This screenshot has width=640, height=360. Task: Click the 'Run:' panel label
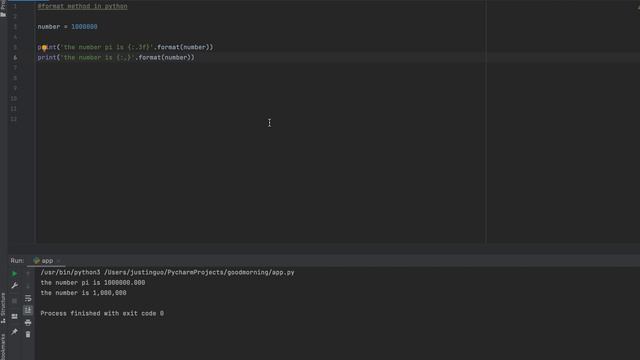point(17,261)
